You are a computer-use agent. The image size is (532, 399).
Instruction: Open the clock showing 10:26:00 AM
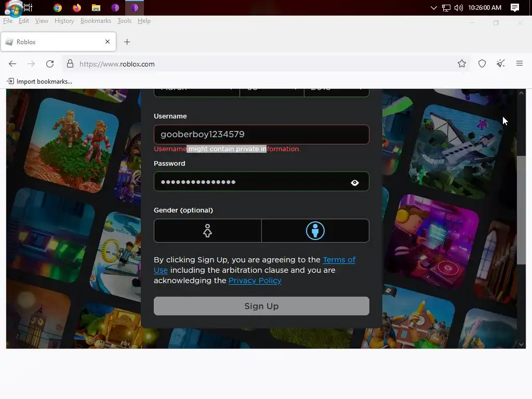click(x=485, y=8)
